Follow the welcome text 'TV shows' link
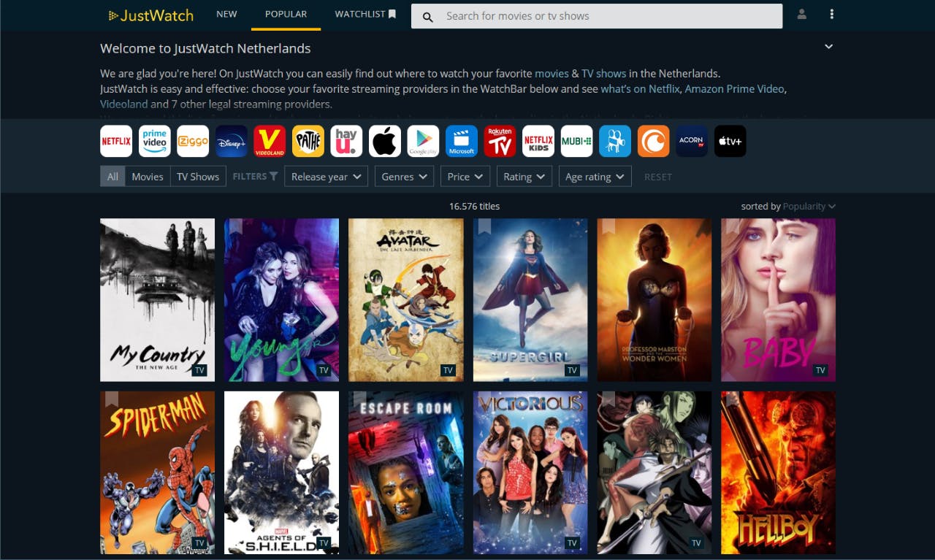The image size is (935, 560). (603, 74)
